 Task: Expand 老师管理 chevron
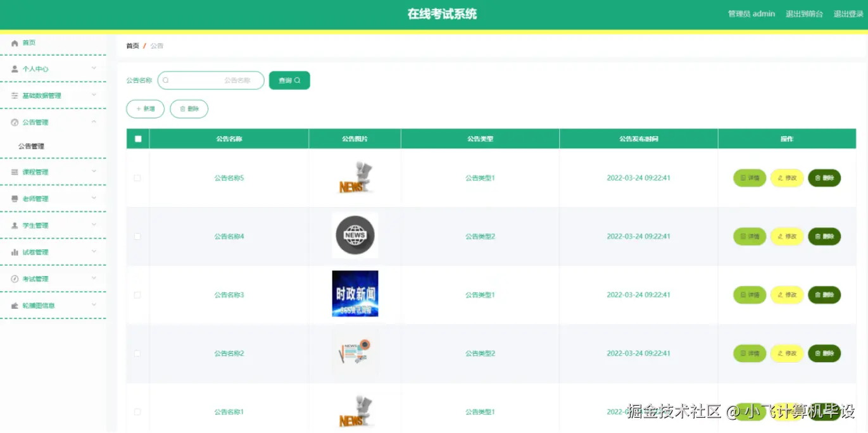coord(94,198)
